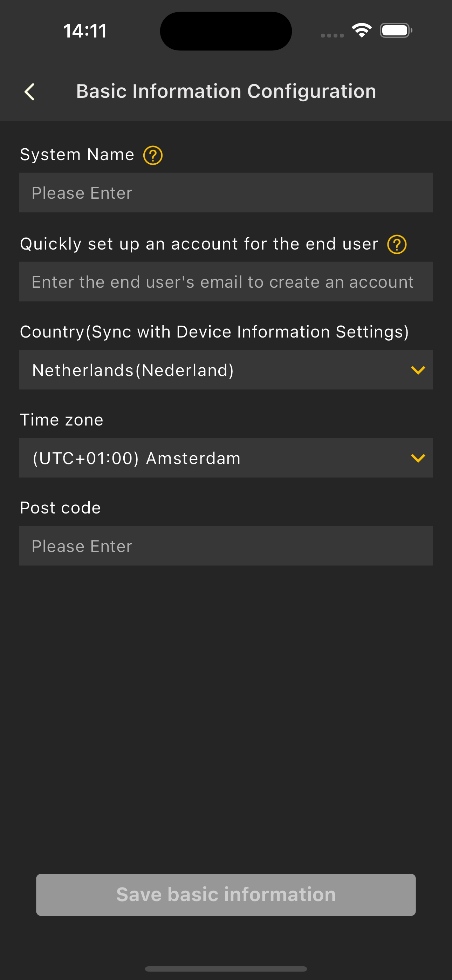This screenshot has width=452, height=980.
Task: Tap the (UTC+01:00) Amsterdam value
Action: (137, 458)
